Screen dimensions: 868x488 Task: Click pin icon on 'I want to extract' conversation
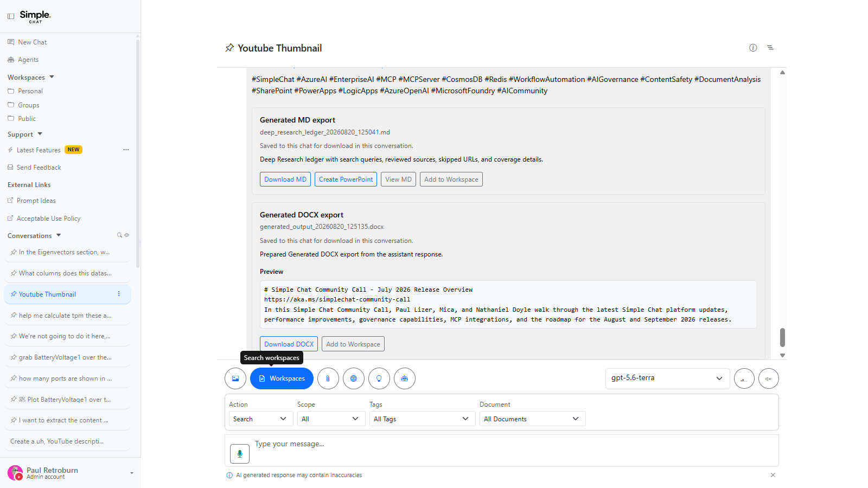14,420
